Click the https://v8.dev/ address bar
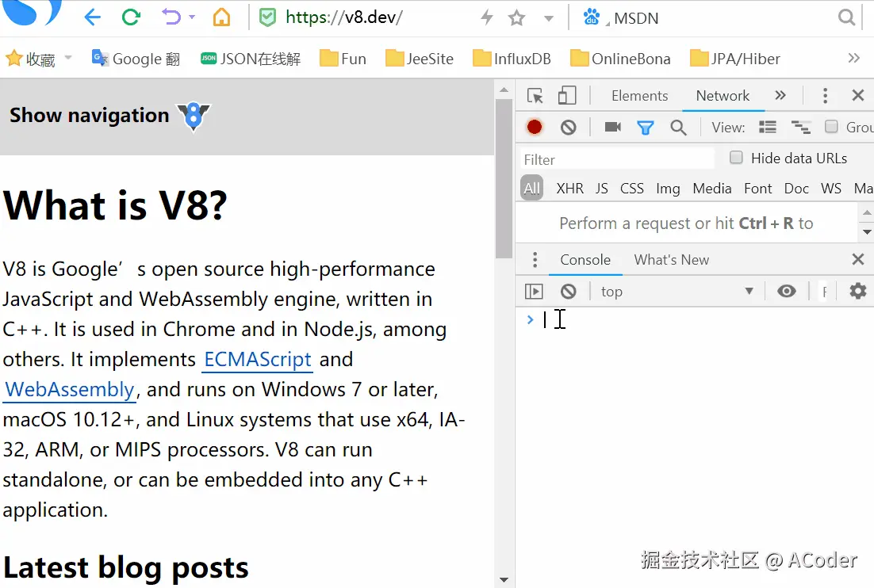 tap(344, 17)
